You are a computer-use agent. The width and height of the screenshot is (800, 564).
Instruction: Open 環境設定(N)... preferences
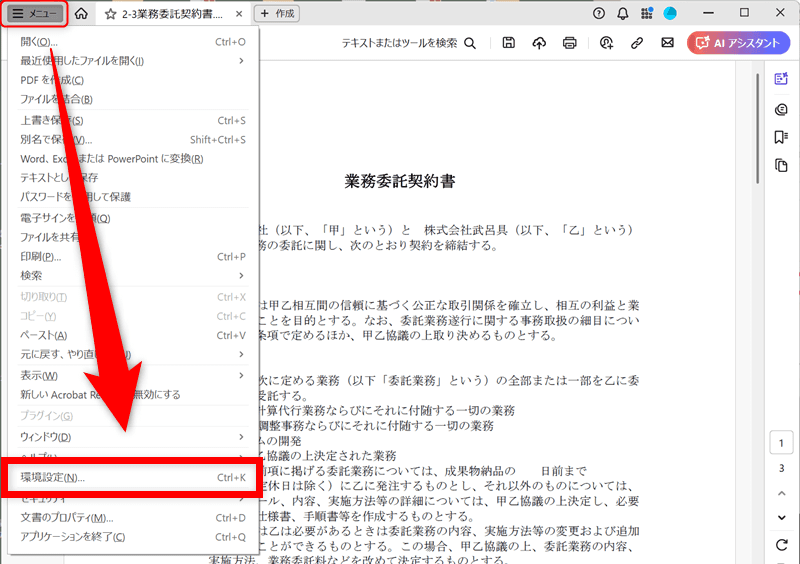[x=133, y=478]
